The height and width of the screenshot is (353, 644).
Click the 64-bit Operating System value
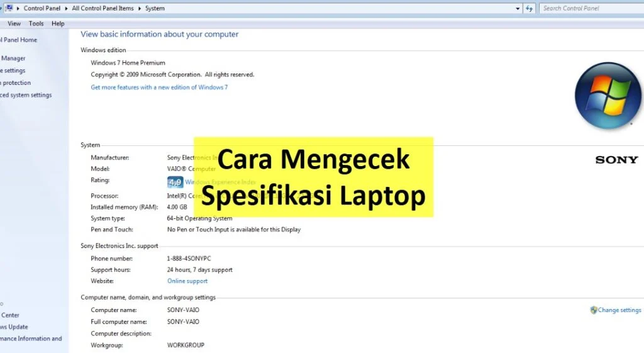pos(199,218)
